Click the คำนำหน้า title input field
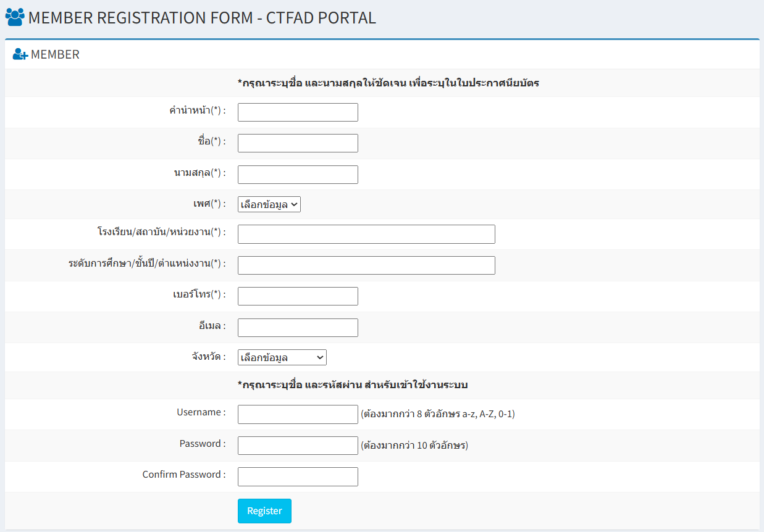764x532 pixels. point(298,112)
